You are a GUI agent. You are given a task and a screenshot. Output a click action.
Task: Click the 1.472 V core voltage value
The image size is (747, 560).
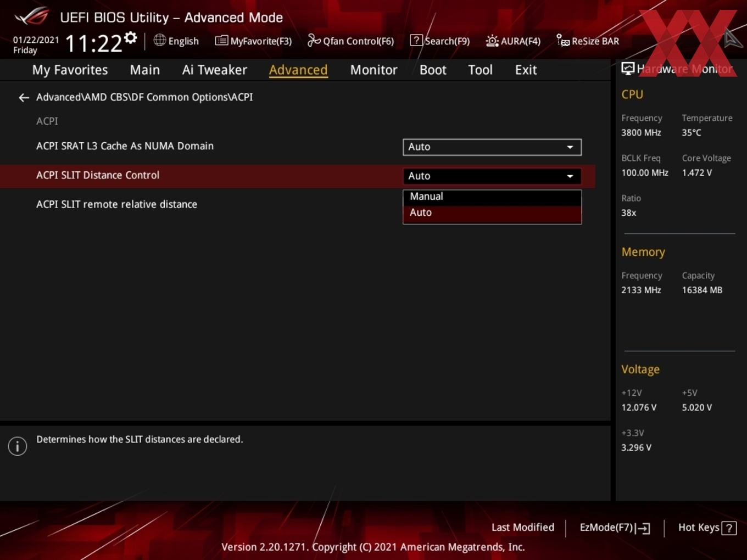click(696, 172)
